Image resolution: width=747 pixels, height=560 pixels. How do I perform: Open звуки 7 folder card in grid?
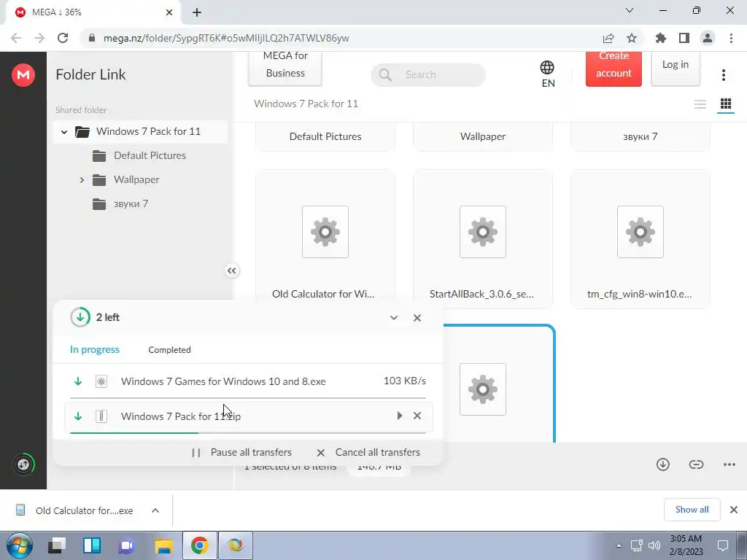(640, 136)
